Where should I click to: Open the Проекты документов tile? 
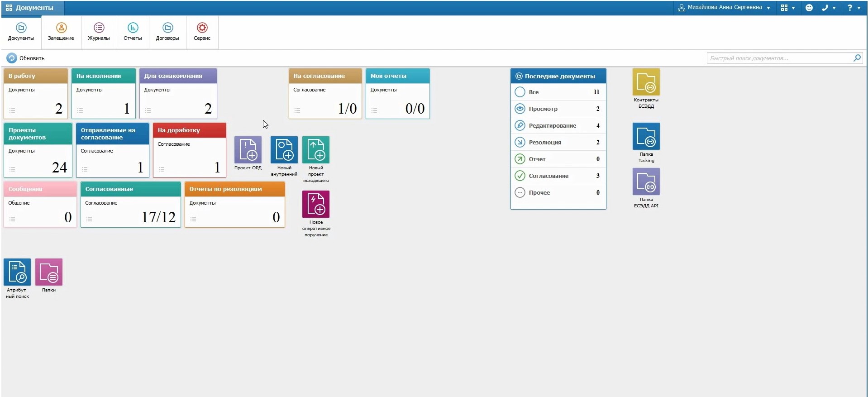tap(38, 150)
